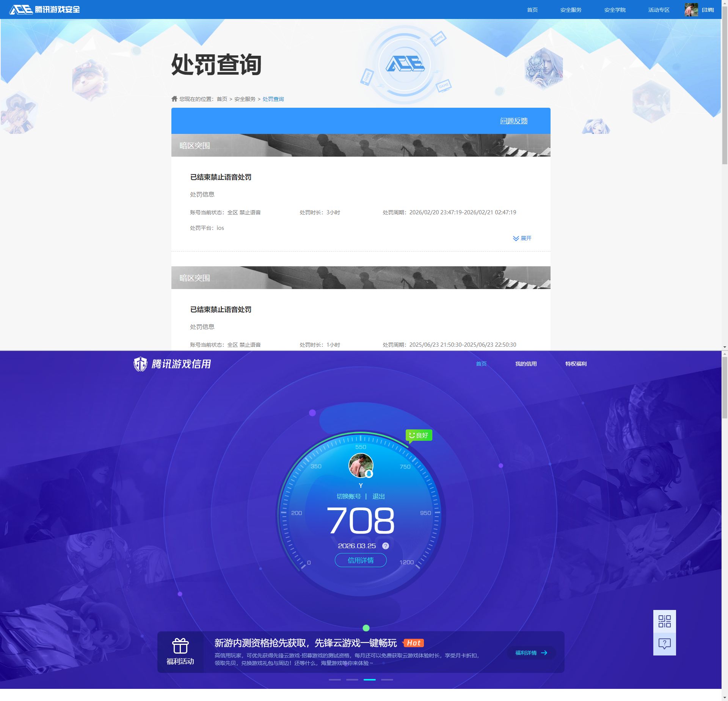Image resolution: width=728 pixels, height=701 pixels.
Task: Click the Hot badge next to 先锋云游戏
Action: [414, 643]
